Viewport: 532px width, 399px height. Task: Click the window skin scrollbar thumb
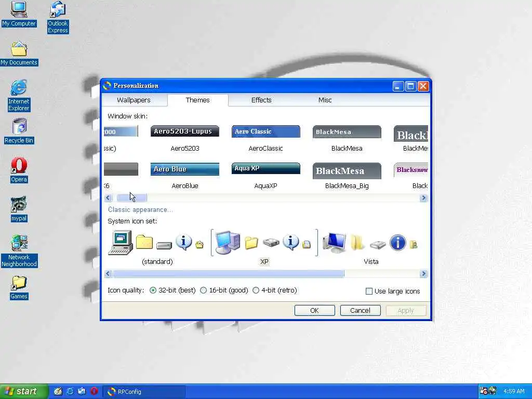point(131,198)
